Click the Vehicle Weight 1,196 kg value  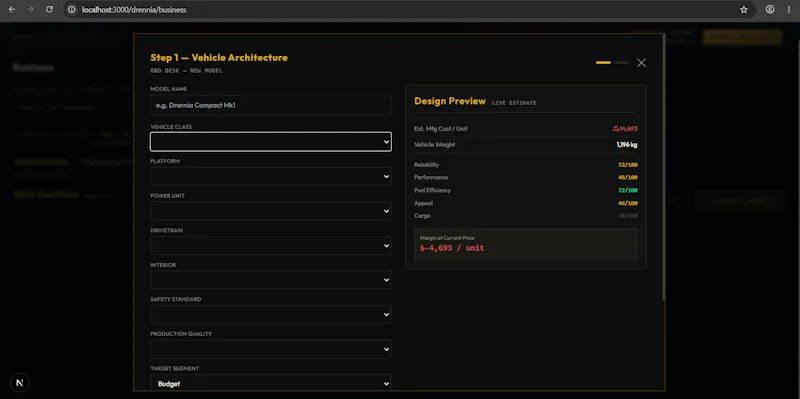[627, 145]
